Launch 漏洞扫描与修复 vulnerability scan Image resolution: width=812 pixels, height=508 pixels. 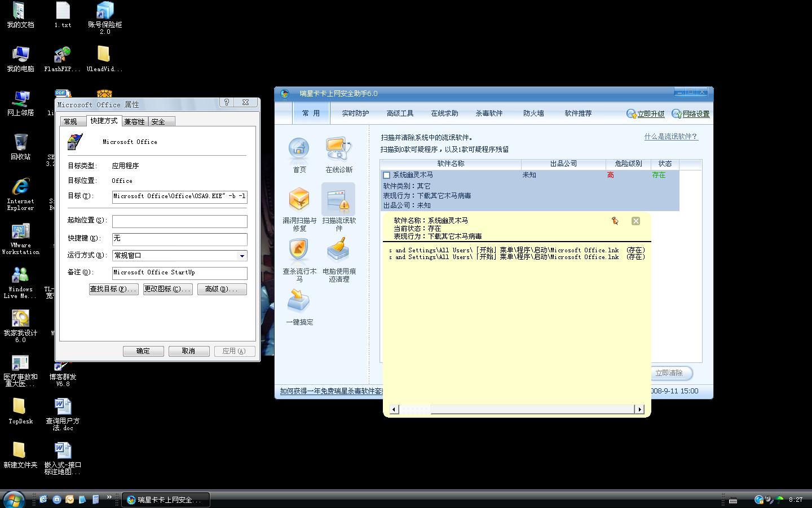click(x=299, y=209)
